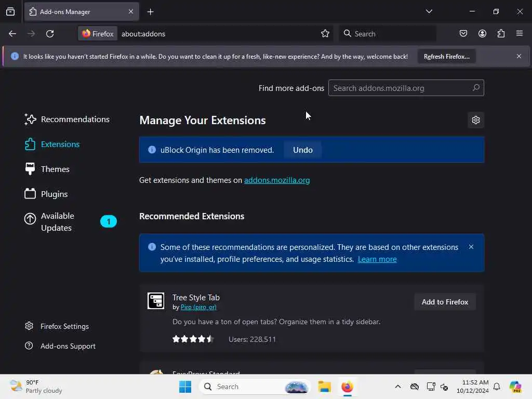The image size is (532, 399).
Task: Click the Tree Style Tab star rating
Action: pyautogui.click(x=193, y=339)
